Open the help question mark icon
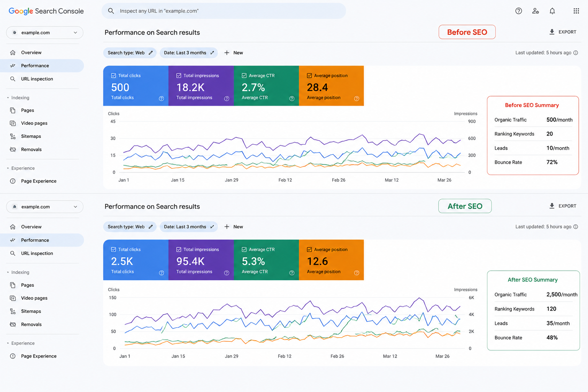The image size is (588, 392). [519, 11]
